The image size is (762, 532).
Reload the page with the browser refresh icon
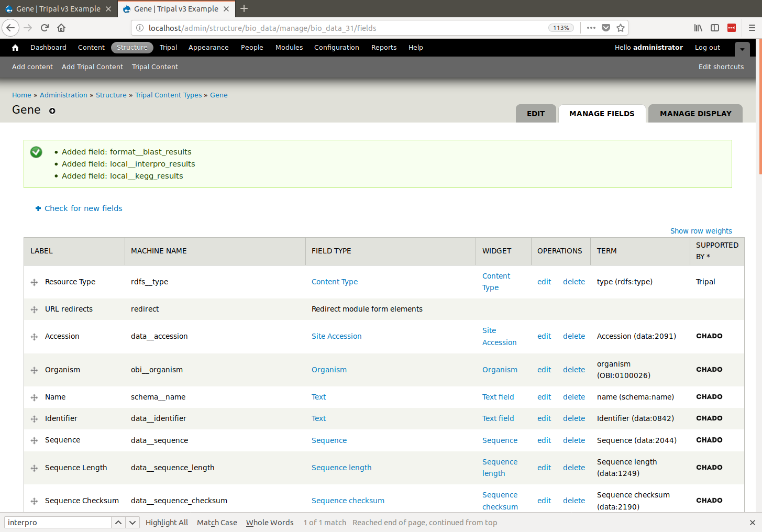point(45,28)
